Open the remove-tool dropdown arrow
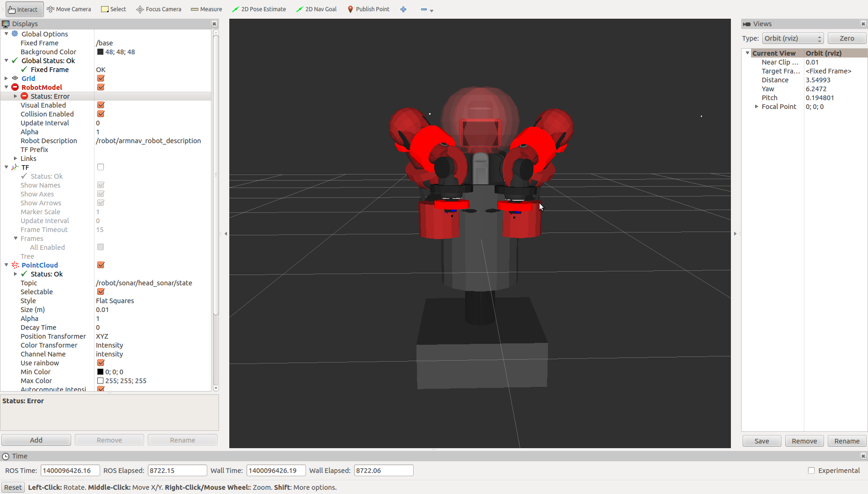This screenshot has height=494, width=868. (x=431, y=10)
